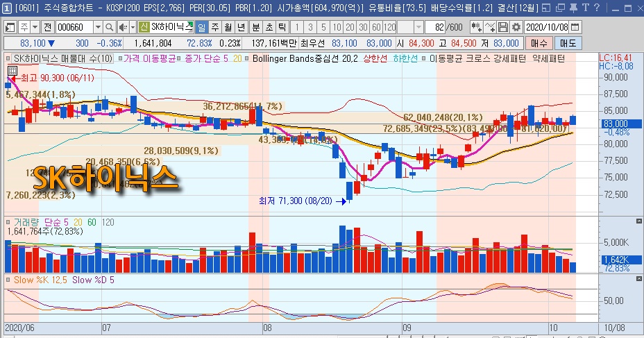Screen dimensions: 644x338
Task: Click the title bar pin icon
Action: click(x=574, y=8)
